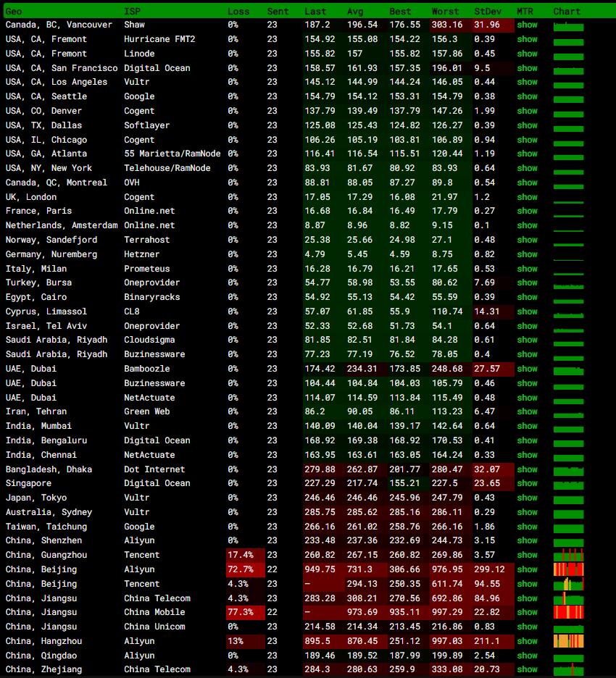616x678 pixels.
Task: Show MTR for the Linode Fremont row
Action: 527,54
